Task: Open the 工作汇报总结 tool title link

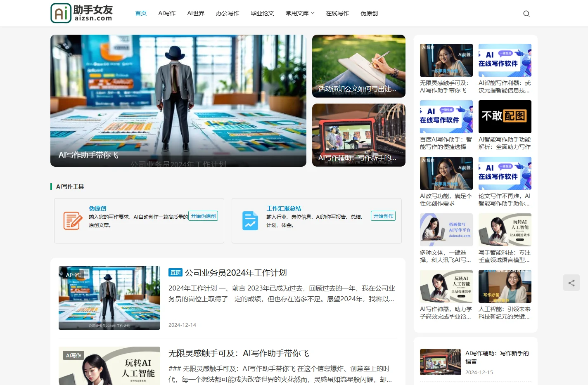Action: (x=284, y=208)
